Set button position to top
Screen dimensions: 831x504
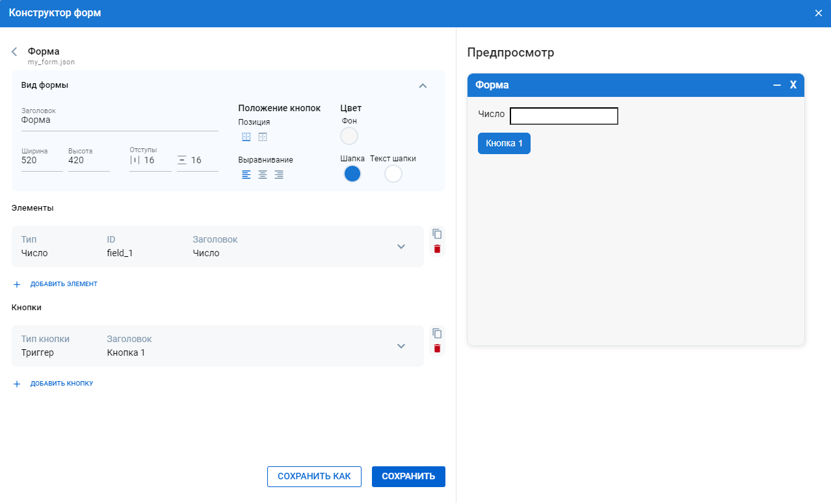tap(262, 137)
